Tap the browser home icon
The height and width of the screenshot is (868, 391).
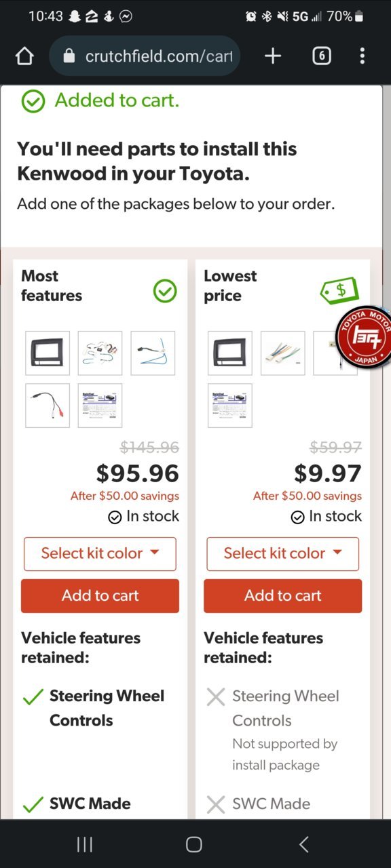[24, 56]
